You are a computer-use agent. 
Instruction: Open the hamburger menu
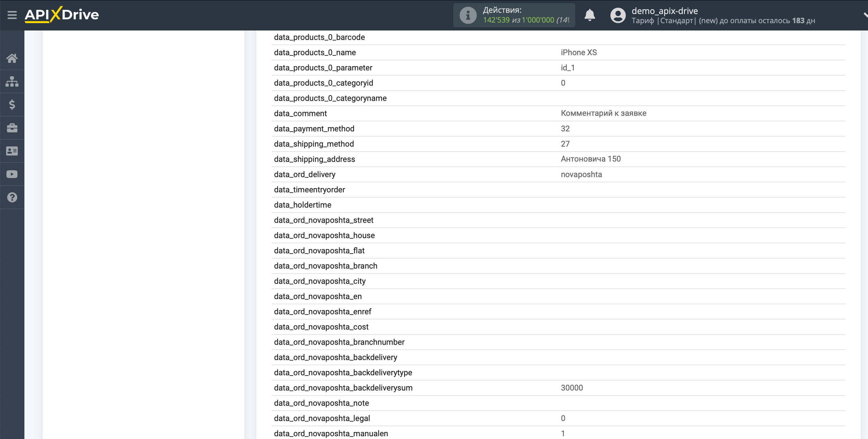point(12,15)
